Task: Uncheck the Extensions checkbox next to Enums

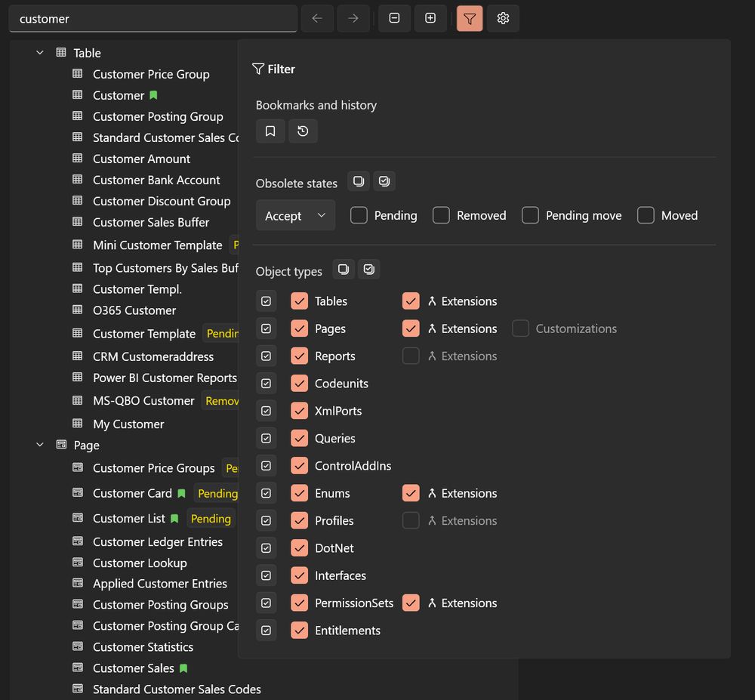Action: [x=411, y=493]
